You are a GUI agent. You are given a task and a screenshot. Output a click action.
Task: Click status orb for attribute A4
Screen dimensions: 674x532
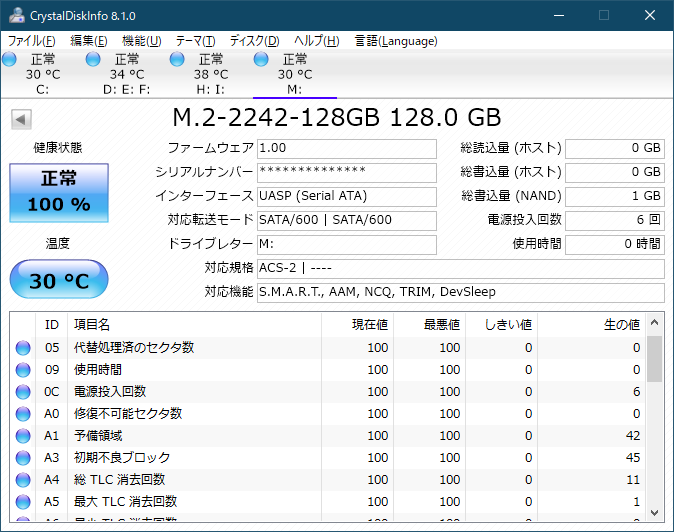click(x=23, y=480)
